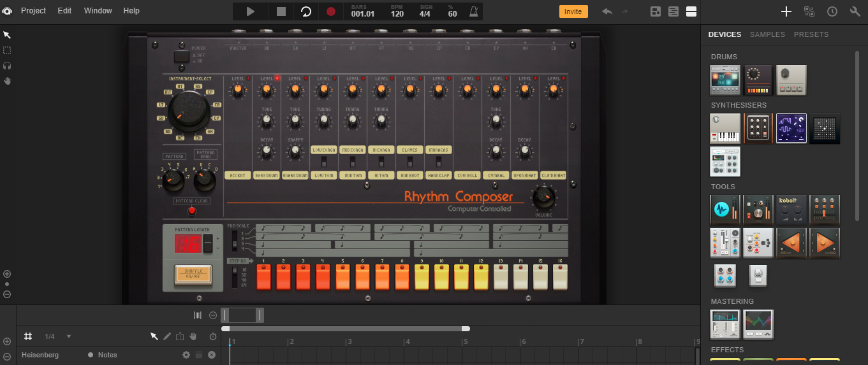Select the pencil draw tool in timeline
Image resolution: width=868 pixels, height=365 pixels.
click(167, 336)
